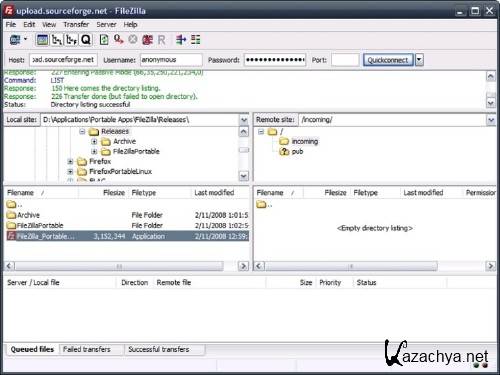Collapse the Releases folder in local tree

point(82,132)
